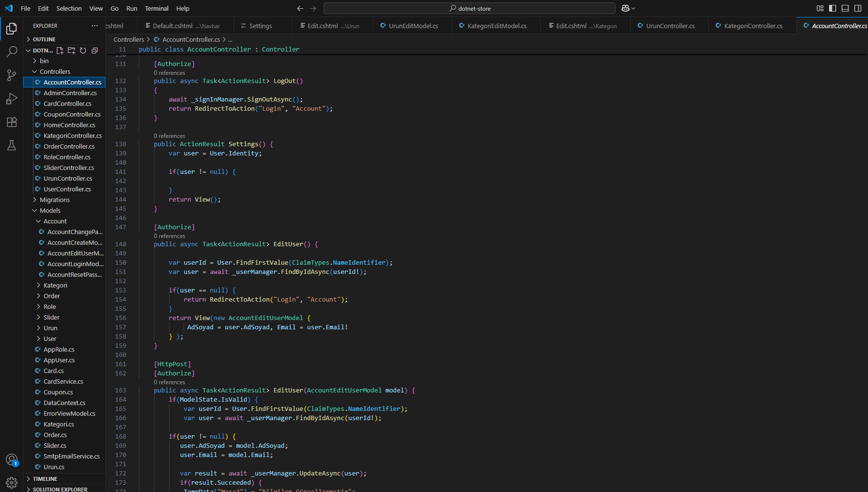Expand the bin folder
Screen dimensions: 868x492
(64, 61)
